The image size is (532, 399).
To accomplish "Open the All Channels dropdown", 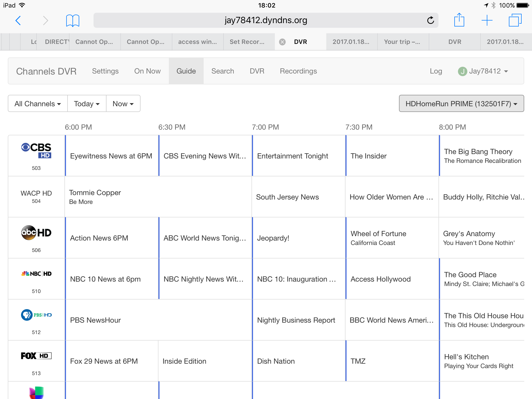I will click(38, 104).
